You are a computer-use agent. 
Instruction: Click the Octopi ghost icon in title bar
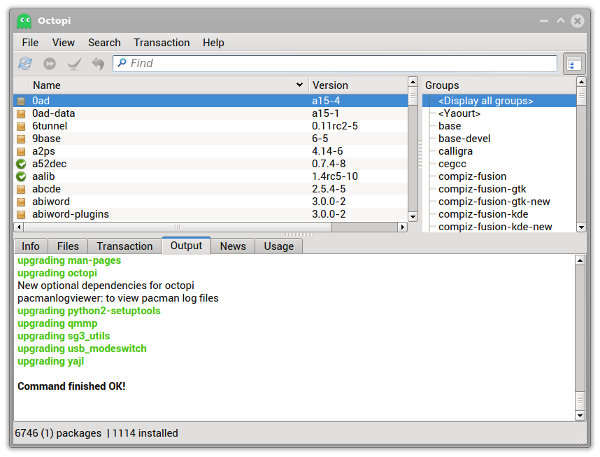click(x=24, y=20)
